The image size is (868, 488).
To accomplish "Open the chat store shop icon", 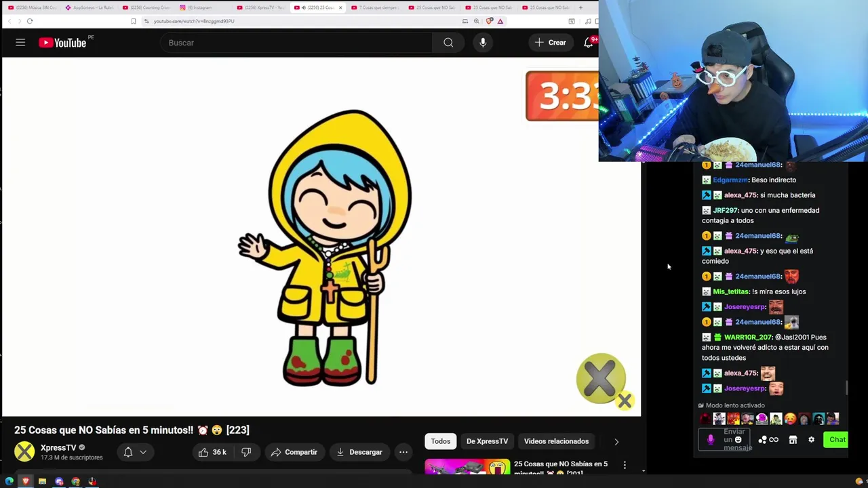I will tap(793, 440).
